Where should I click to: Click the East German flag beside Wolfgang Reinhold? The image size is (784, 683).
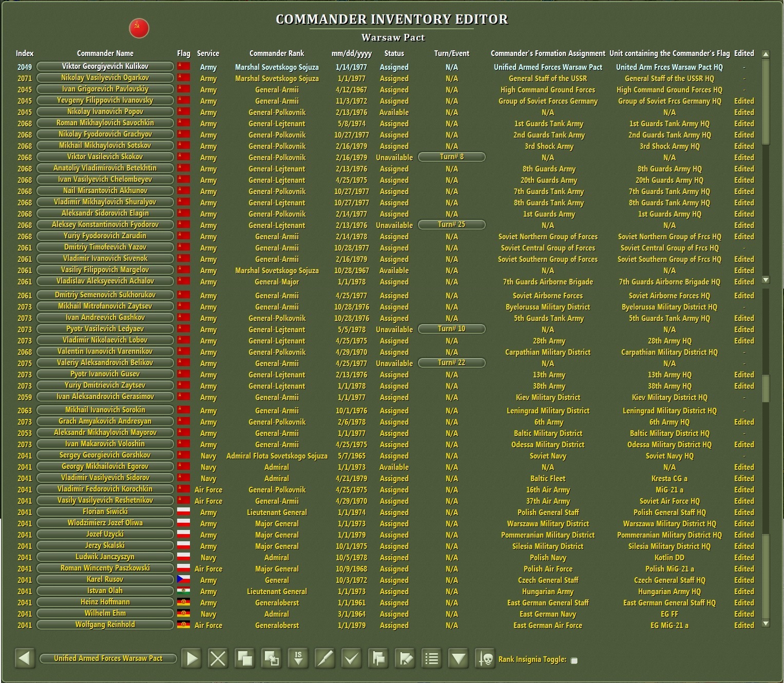[183, 624]
